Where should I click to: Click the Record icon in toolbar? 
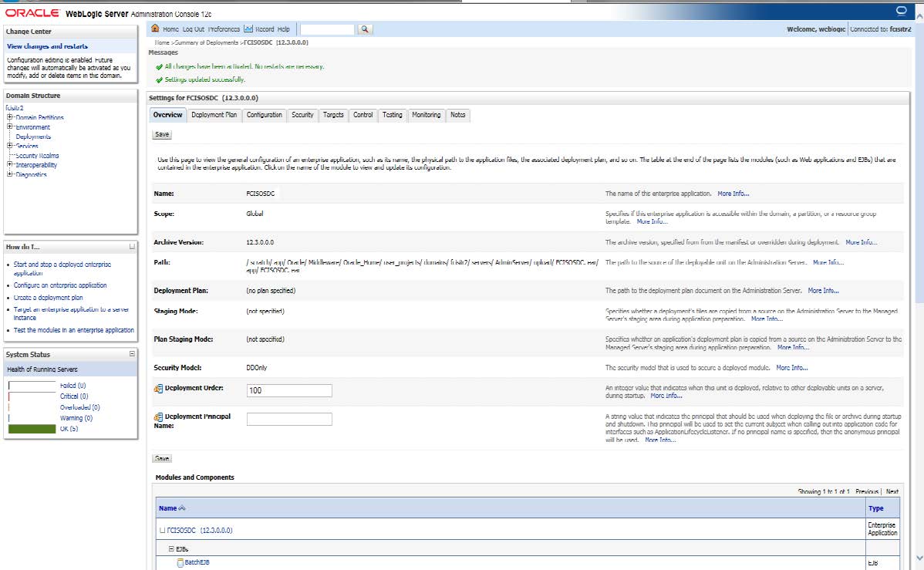248,29
